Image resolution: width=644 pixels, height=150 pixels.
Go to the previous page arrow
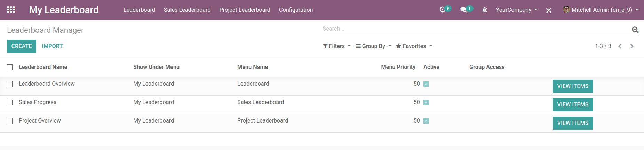(x=620, y=46)
